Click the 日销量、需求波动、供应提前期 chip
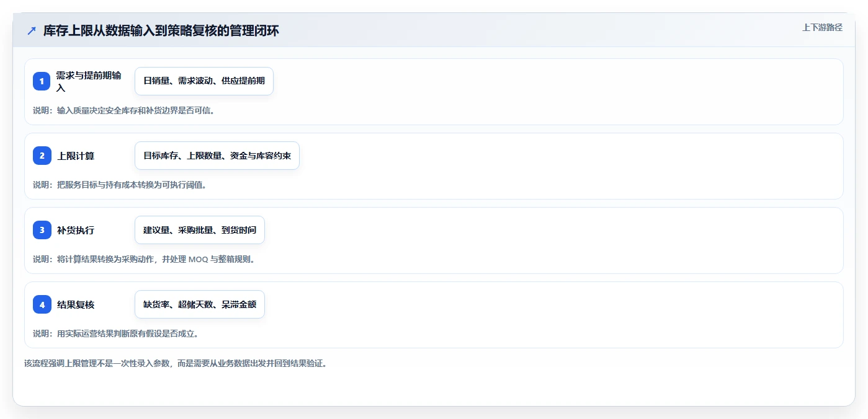 coord(204,81)
